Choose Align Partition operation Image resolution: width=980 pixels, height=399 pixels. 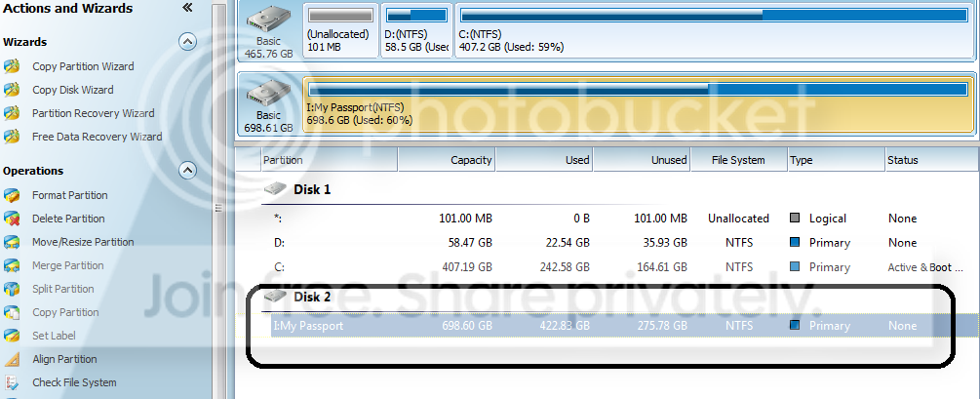click(x=64, y=359)
